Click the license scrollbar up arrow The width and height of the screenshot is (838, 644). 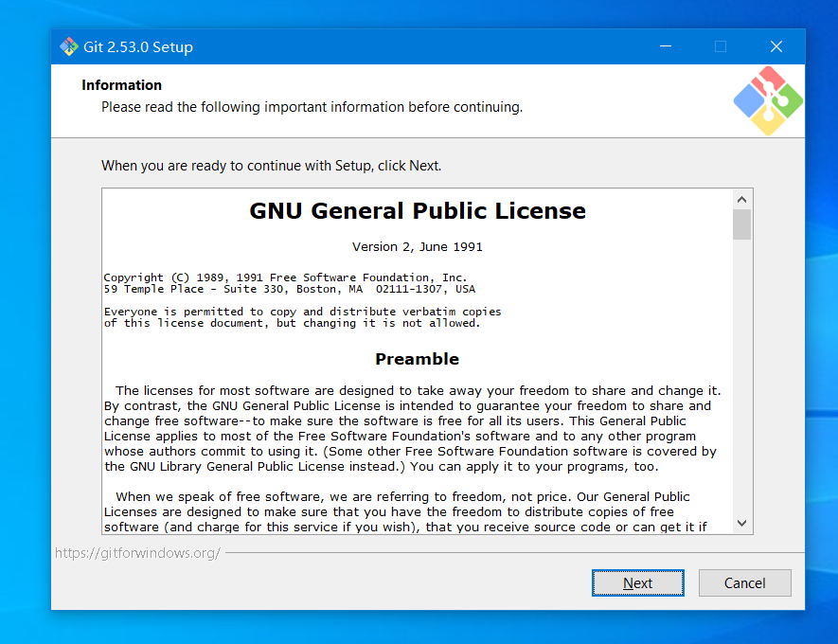741,199
